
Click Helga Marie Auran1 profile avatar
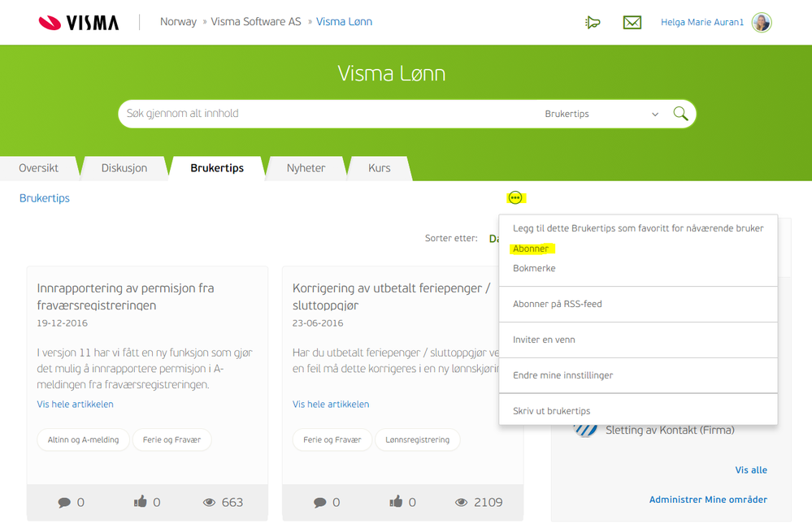pyautogui.click(x=762, y=22)
